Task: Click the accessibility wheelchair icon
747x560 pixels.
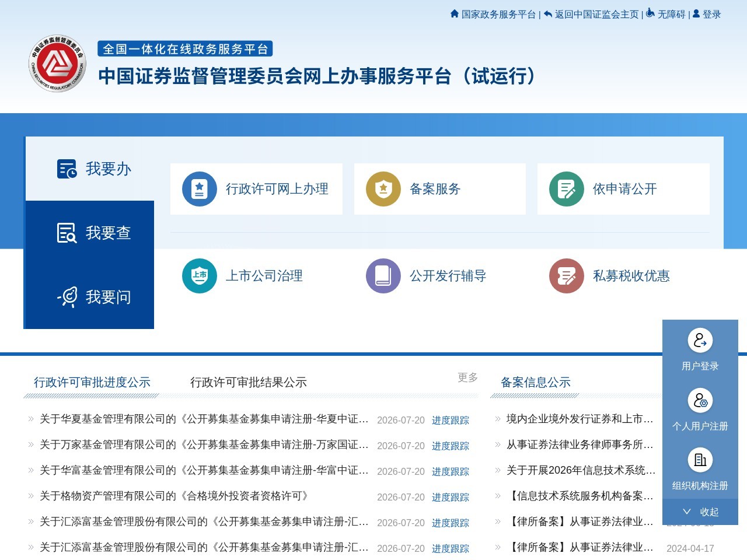Action: coord(650,13)
